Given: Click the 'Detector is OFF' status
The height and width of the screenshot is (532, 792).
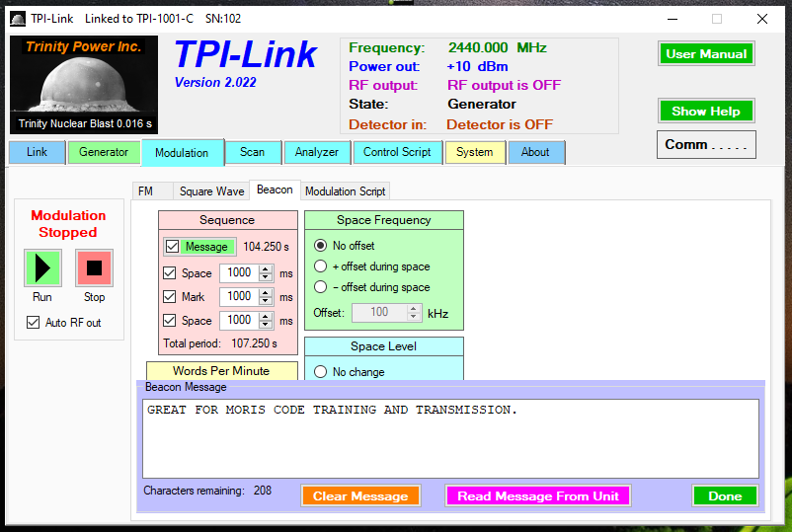Looking at the screenshot, I should (500, 124).
